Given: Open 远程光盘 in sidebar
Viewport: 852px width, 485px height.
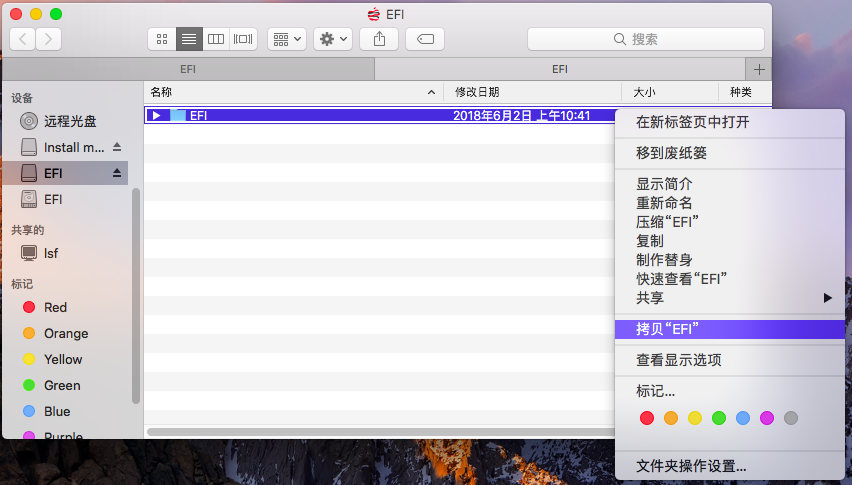Looking at the screenshot, I should point(65,121).
